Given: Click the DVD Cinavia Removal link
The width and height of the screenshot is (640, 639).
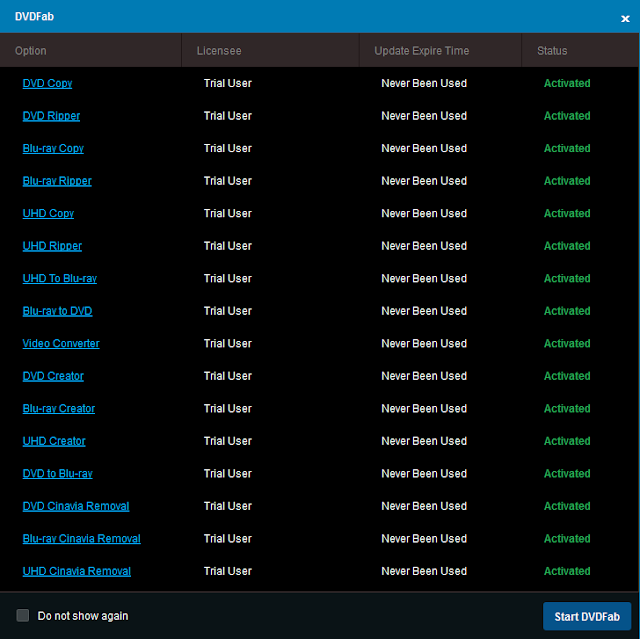Looking at the screenshot, I should [x=76, y=506].
